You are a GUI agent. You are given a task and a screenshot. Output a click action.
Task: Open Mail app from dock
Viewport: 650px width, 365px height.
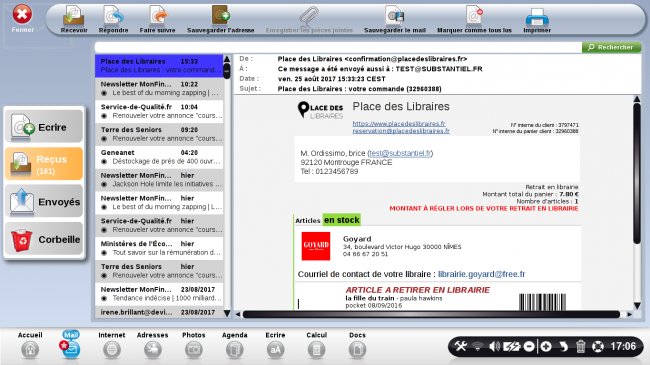click(70, 345)
